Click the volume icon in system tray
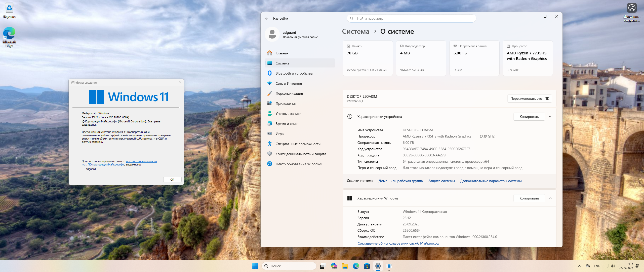This screenshot has width=644, height=272. (613, 266)
